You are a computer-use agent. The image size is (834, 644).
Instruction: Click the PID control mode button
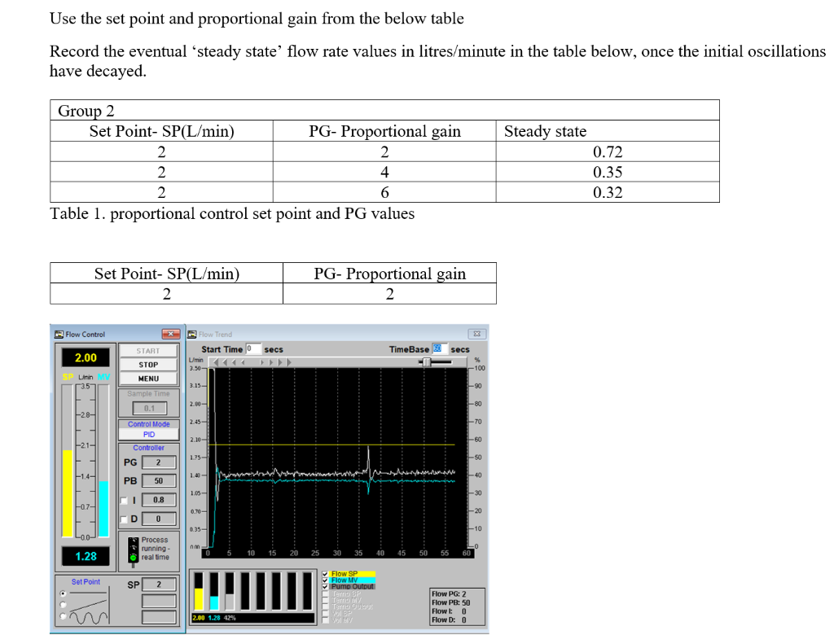[x=148, y=435]
